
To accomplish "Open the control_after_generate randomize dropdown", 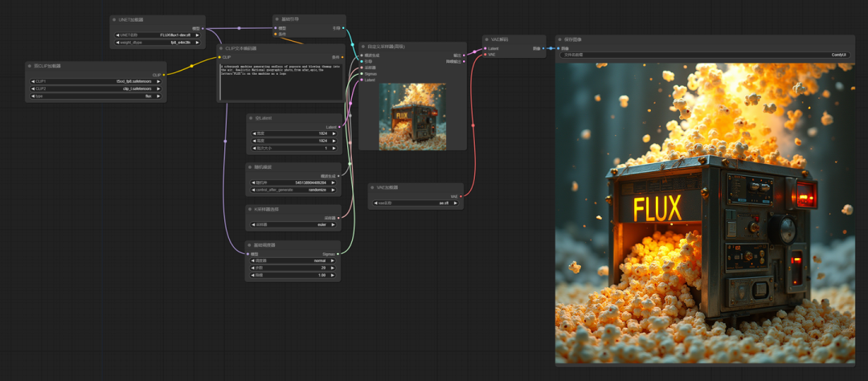I will (x=293, y=190).
